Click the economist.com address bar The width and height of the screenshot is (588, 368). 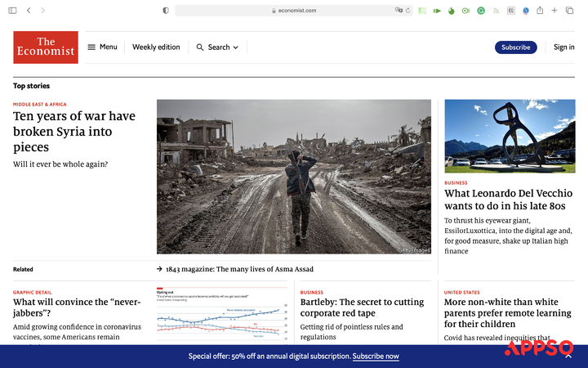(x=294, y=11)
